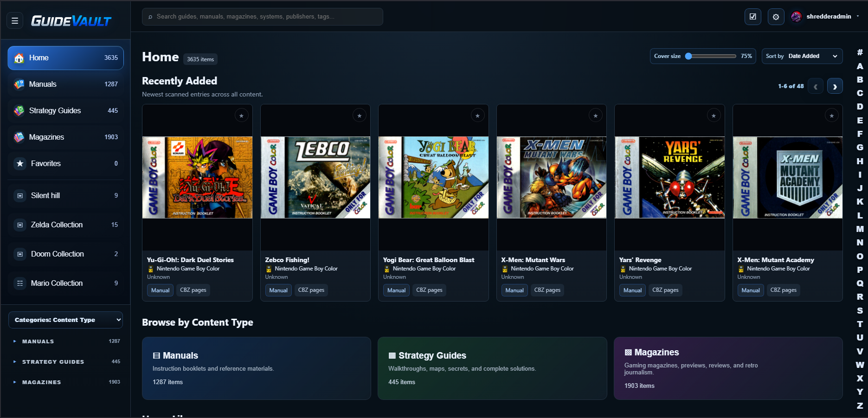Screen dimensions: 868x418
Task: Click the Mario Collection list icon
Action: pos(20,283)
